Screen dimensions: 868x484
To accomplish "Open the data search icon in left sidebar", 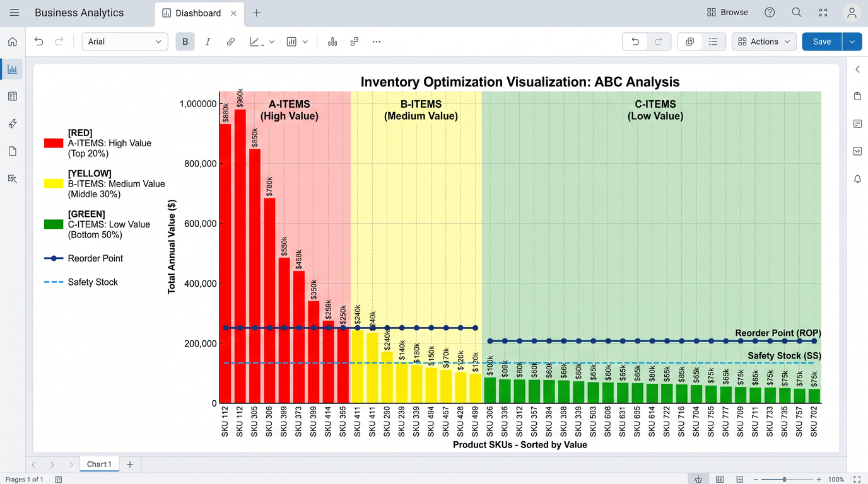I will 13,179.
